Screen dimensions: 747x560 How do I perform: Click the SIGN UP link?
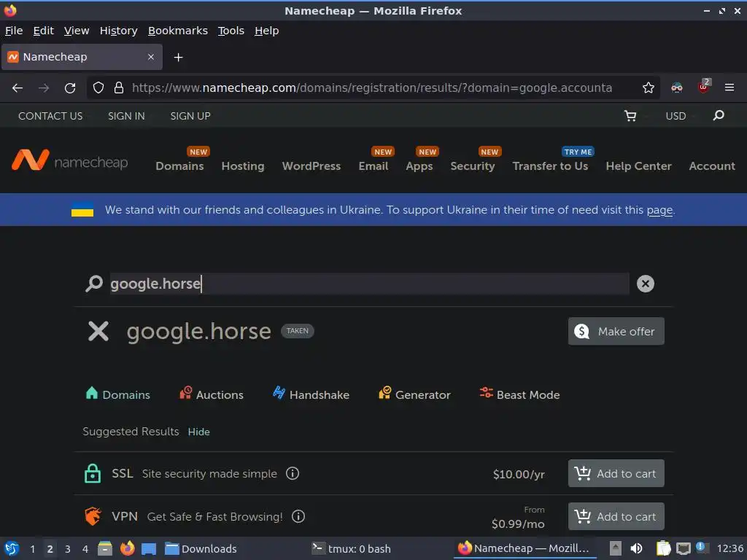[190, 116]
